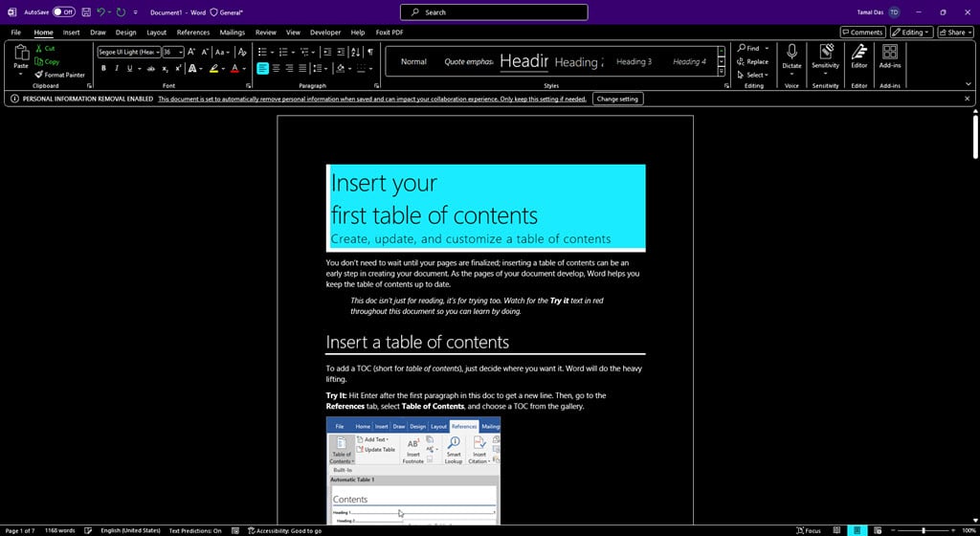Toggle italic formatting
This screenshot has width=980, height=536.
click(x=116, y=69)
